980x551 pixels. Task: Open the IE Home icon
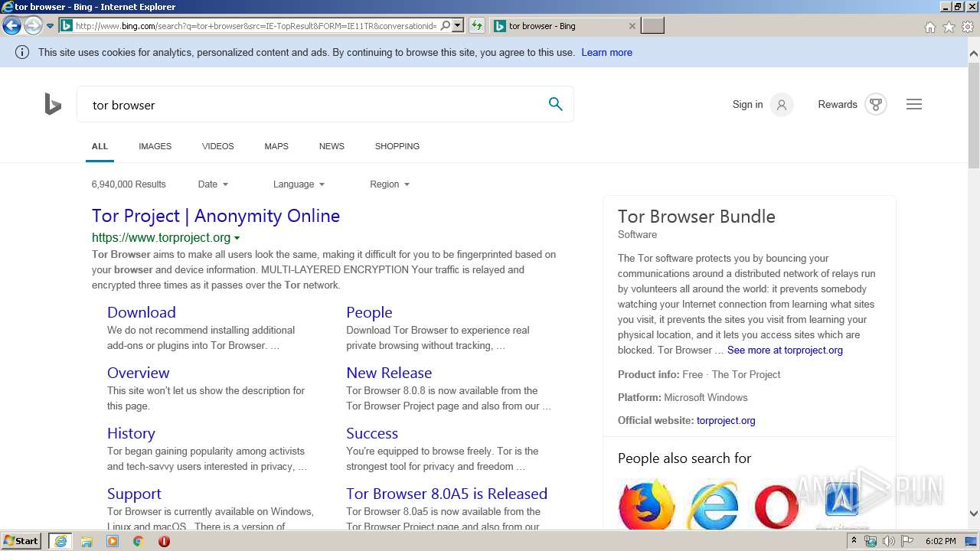point(929,27)
